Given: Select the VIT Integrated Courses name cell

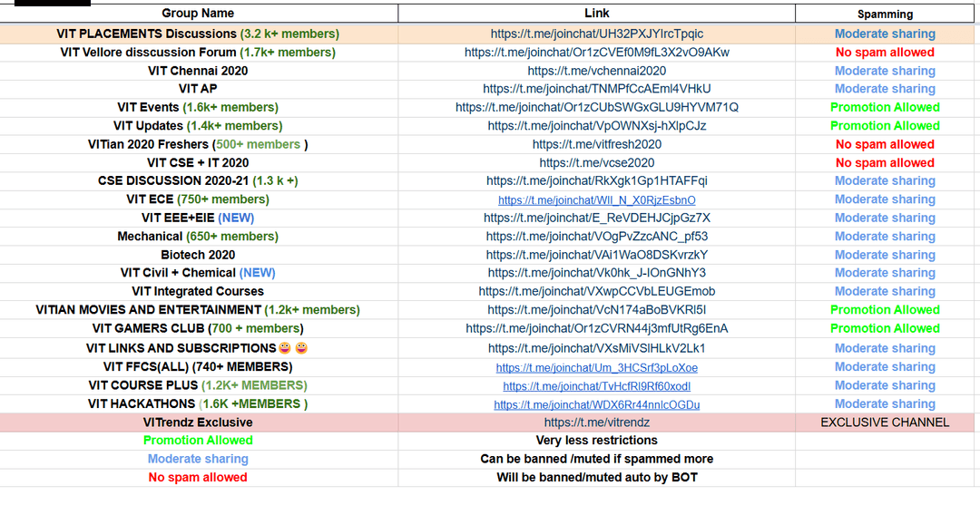Looking at the screenshot, I should tap(198, 292).
